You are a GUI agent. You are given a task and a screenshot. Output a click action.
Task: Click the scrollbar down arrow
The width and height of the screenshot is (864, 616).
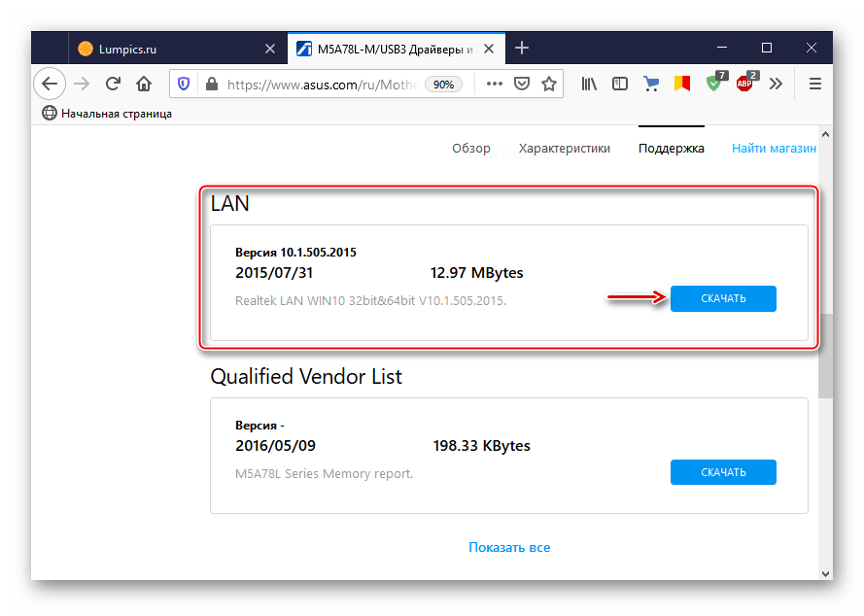click(825, 573)
